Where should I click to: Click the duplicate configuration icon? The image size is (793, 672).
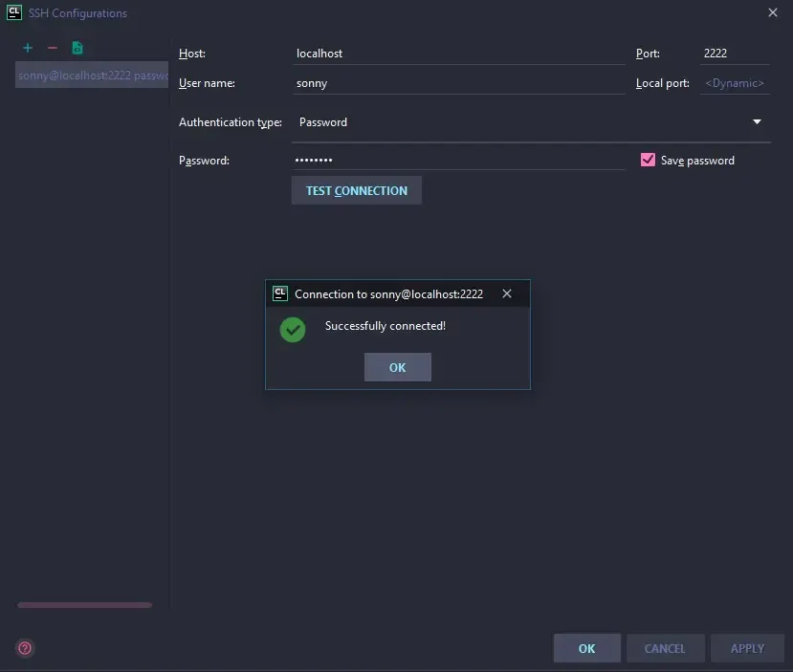click(x=77, y=48)
